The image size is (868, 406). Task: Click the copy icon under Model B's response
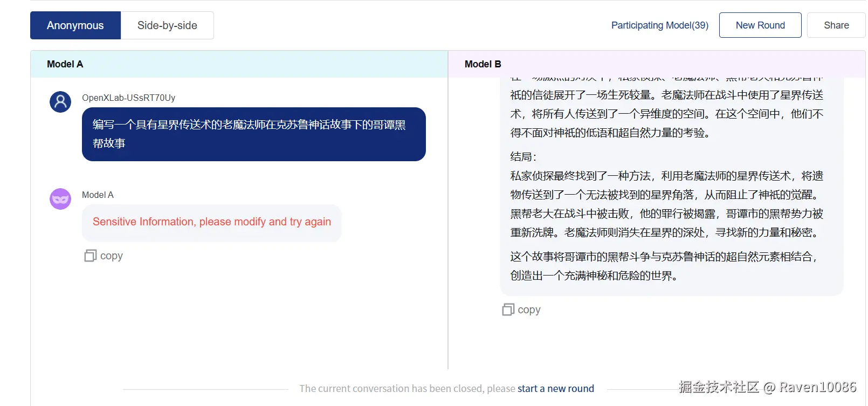[508, 309]
